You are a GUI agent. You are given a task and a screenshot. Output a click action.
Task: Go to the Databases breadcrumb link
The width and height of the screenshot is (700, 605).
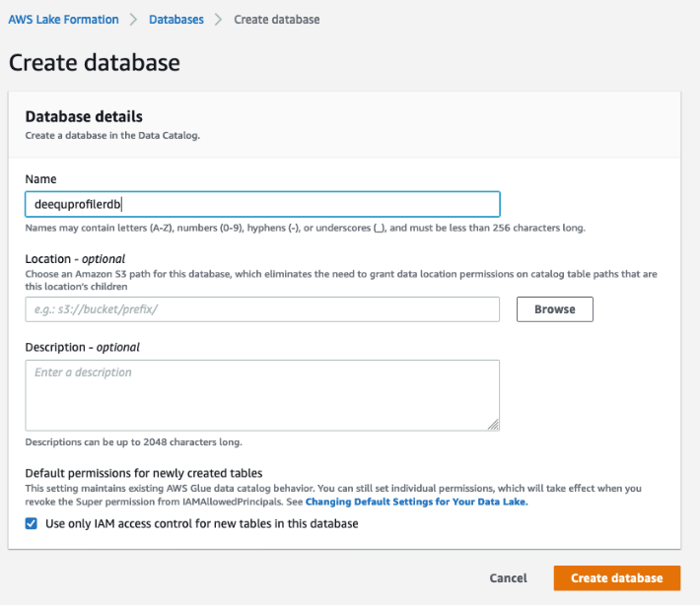(175, 20)
